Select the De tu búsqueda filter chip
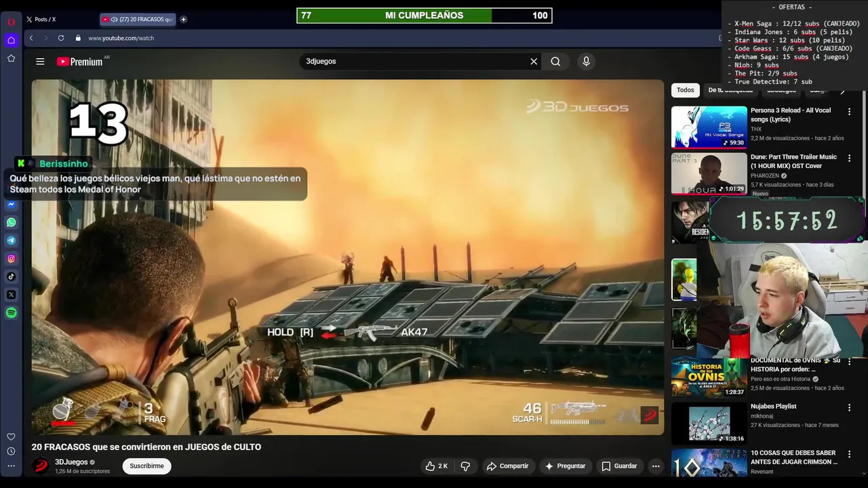The width and height of the screenshot is (868, 488). 730,90
